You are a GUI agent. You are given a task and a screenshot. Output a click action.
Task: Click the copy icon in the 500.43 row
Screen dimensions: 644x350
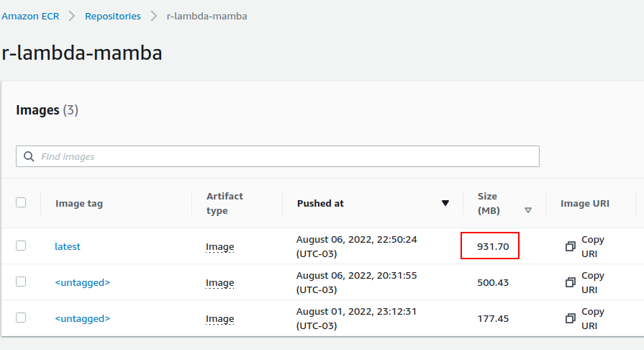(x=570, y=282)
